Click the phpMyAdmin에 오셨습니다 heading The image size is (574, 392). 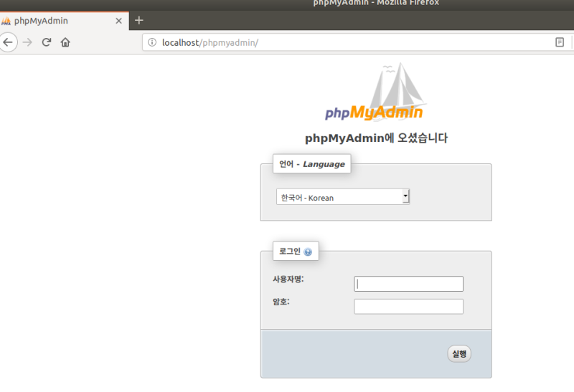(x=376, y=138)
